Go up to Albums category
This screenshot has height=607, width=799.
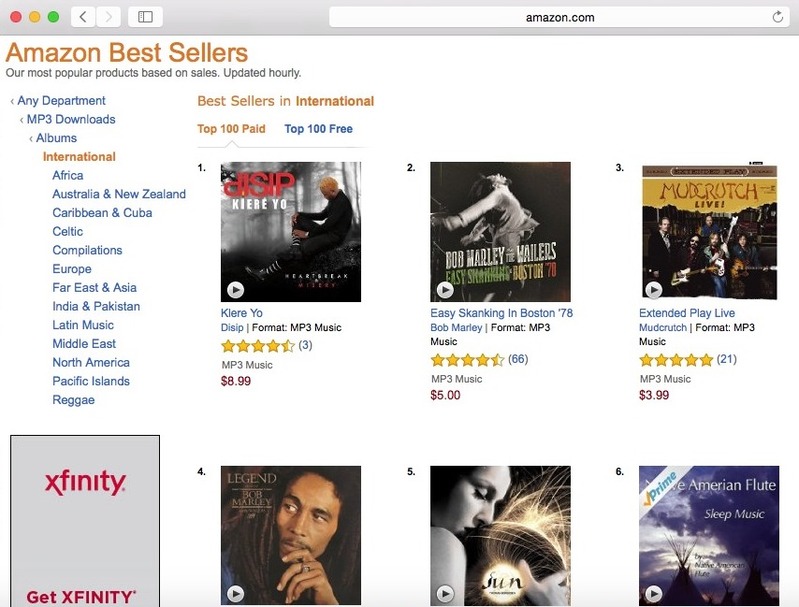click(x=56, y=138)
